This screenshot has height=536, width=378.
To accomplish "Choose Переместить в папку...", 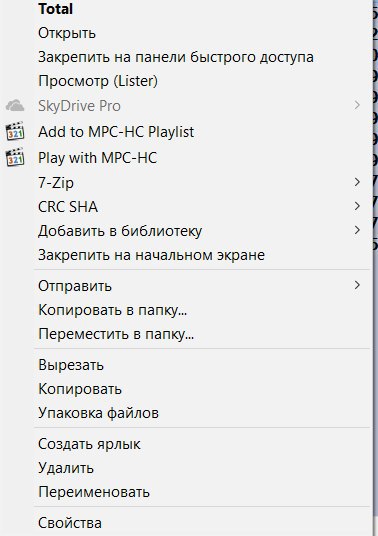I will (116, 334).
